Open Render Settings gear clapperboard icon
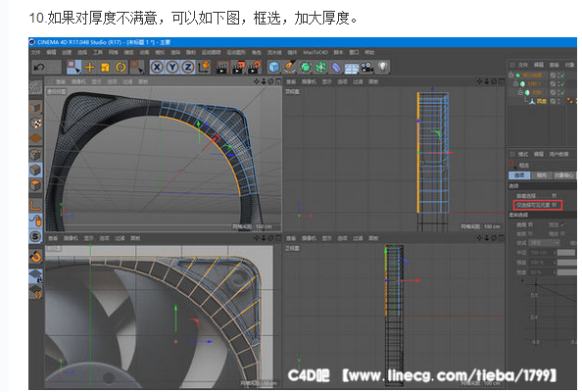This screenshot has width=582, height=392. pyautogui.click(x=254, y=68)
